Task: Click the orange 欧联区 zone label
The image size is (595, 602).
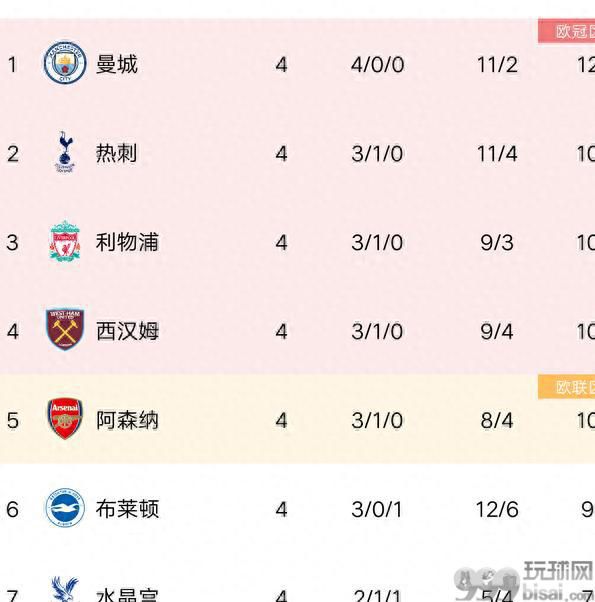Action: 567,387
